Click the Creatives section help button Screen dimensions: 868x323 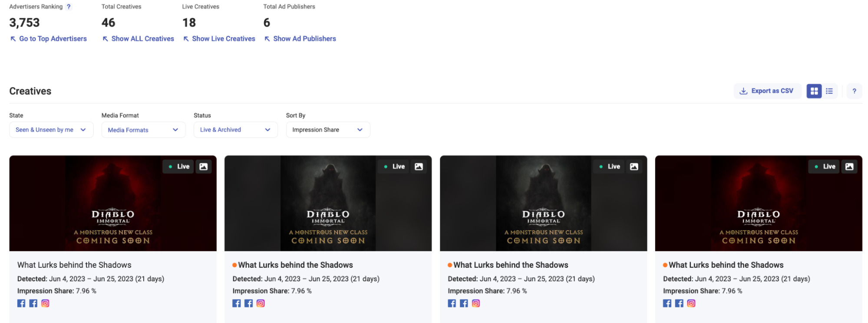[x=854, y=91]
